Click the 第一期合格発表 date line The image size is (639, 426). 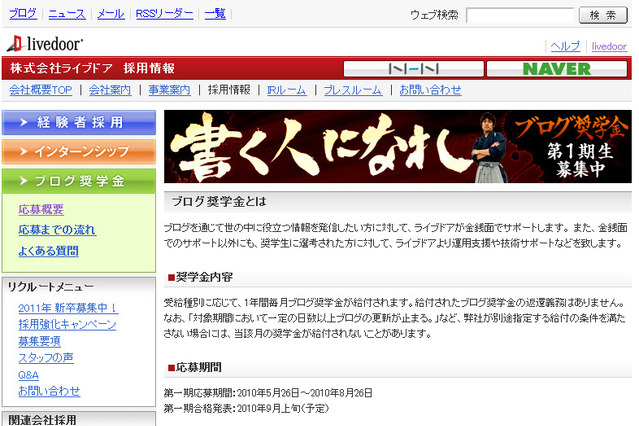[x=246, y=408]
